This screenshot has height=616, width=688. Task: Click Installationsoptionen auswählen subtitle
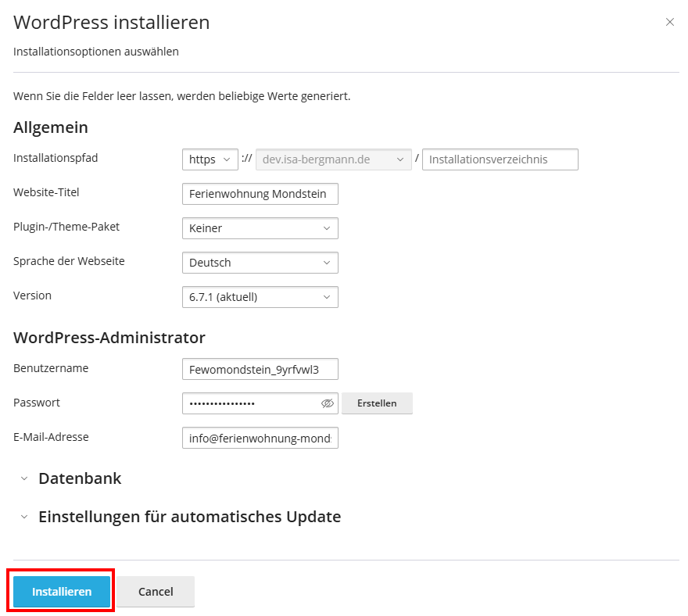click(96, 52)
